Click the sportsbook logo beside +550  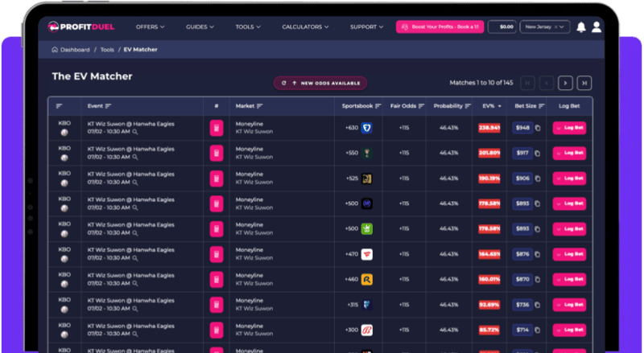click(x=367, y=153)
